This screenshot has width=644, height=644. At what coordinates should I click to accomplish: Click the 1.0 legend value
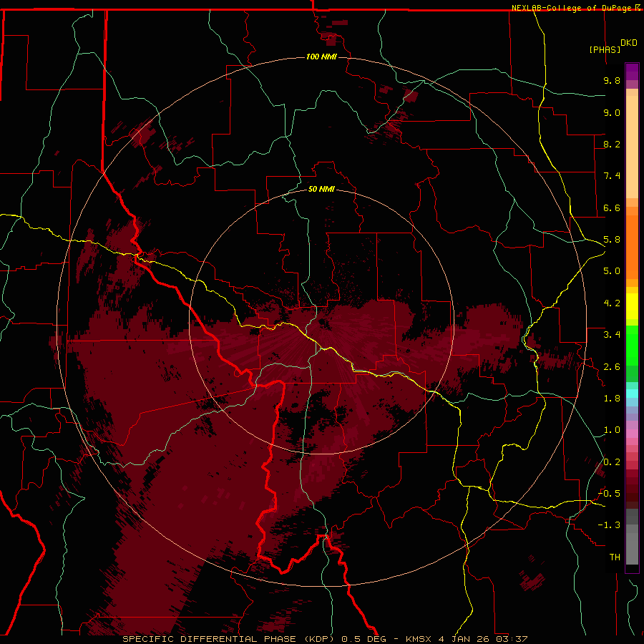(x=612, y=430)
